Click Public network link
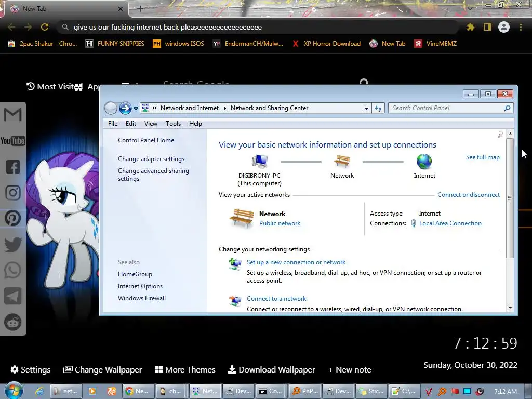The width and height of the screenshot is (532, 399). coord(280,223)
